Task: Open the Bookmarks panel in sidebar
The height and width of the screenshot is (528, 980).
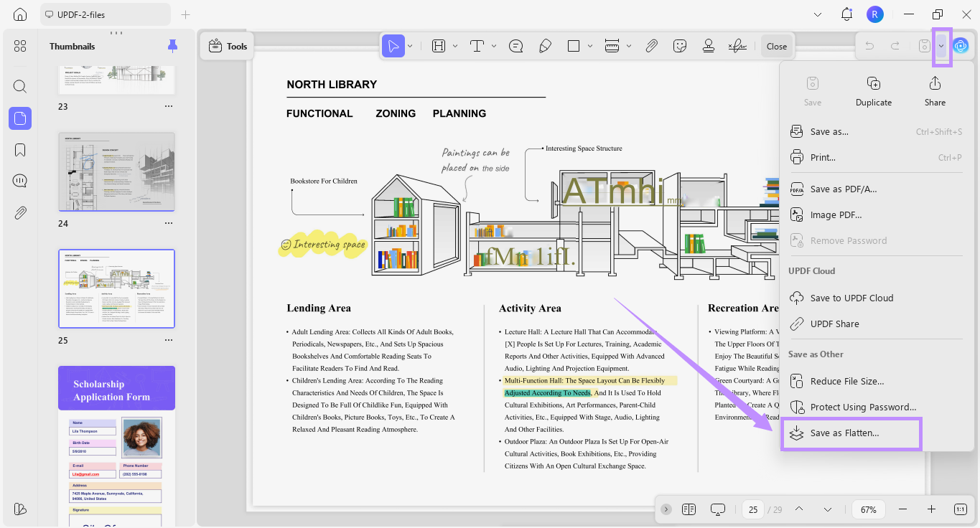Action: coord(20,150)
